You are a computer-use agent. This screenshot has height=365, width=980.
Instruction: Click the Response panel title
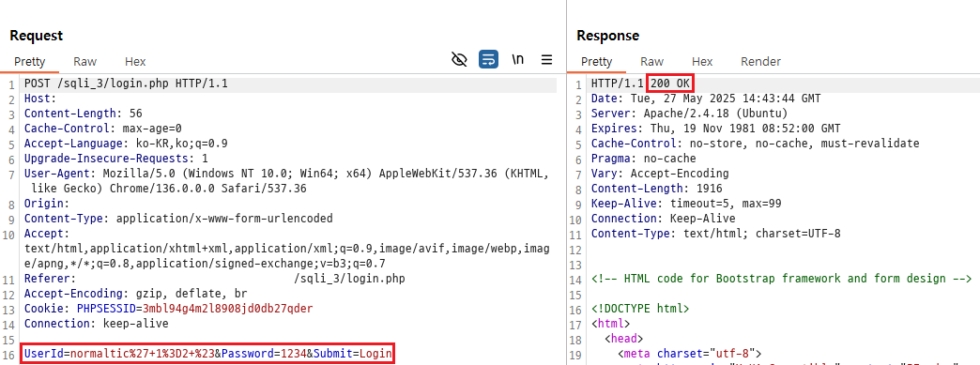(x=607, y=36)
